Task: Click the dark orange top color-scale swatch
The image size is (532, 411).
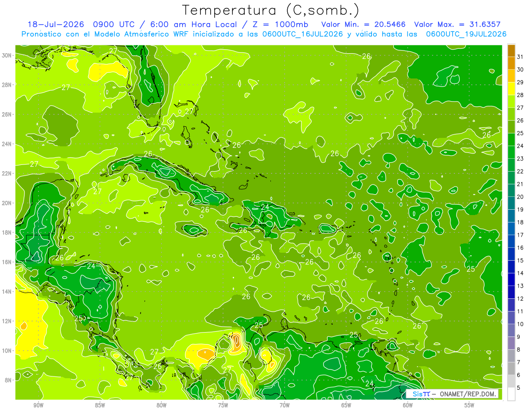Action: pos(511,51)
